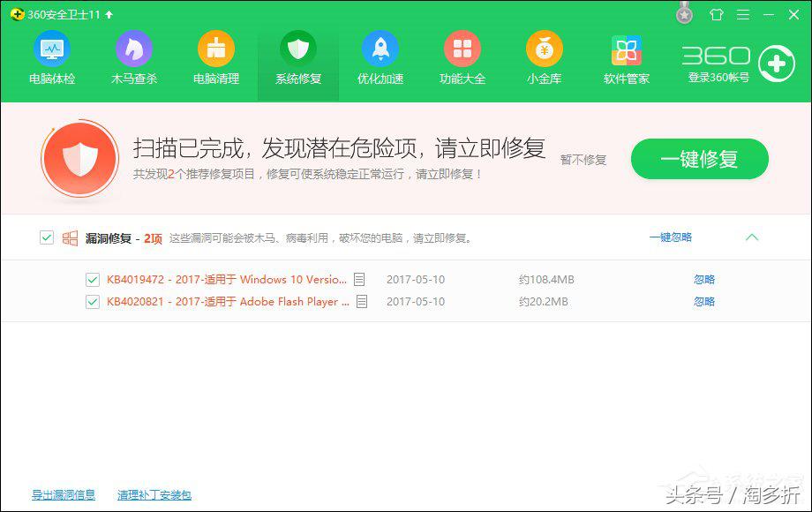This screenshot has width=812, height=512.
Task: Uncheck the KB4020821 Flash patch
Action: (x=92, y=301)
